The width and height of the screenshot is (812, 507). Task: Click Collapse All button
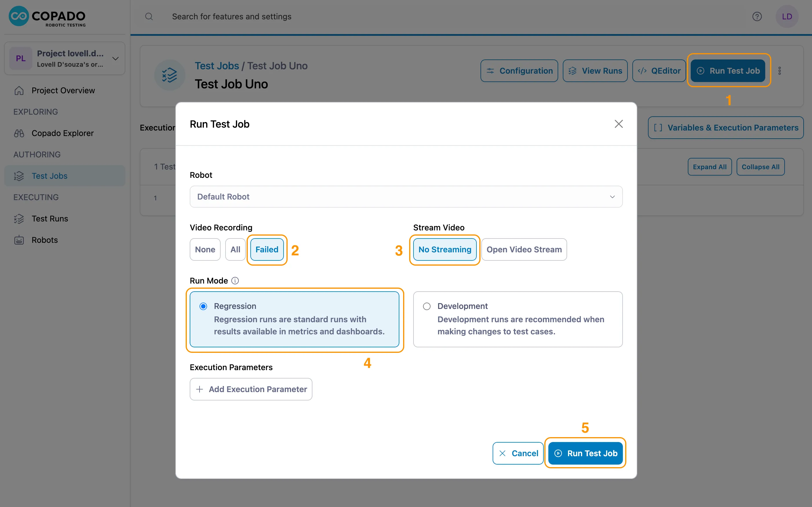(760, 167)
